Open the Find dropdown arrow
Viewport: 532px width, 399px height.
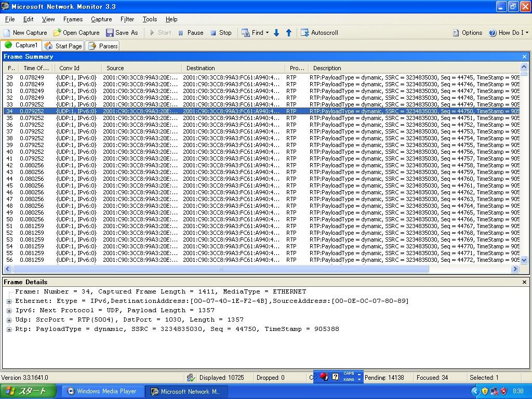[268, 33]
